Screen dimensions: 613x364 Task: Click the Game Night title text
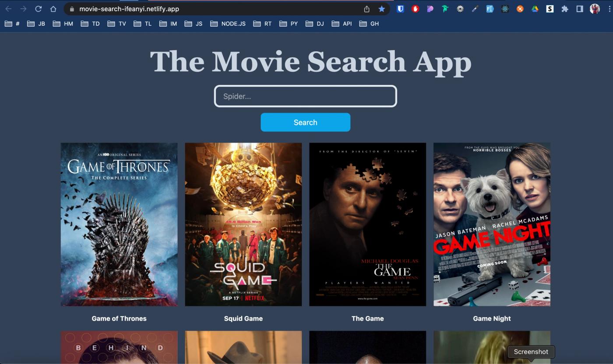(492, 318)
